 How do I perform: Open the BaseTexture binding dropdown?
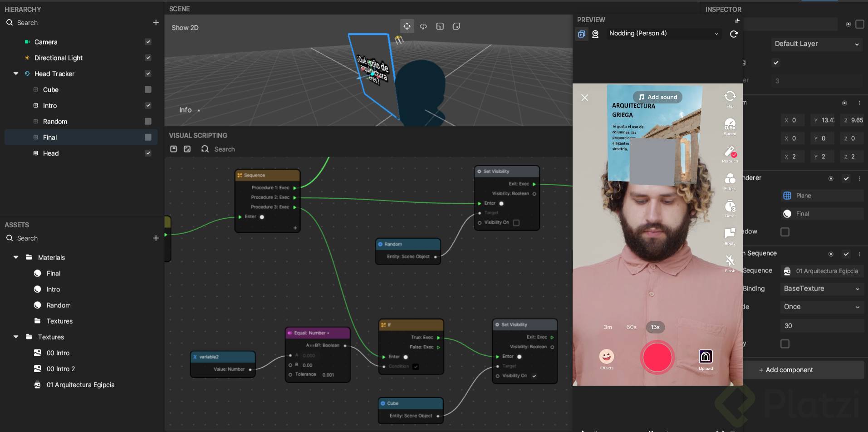821,289
